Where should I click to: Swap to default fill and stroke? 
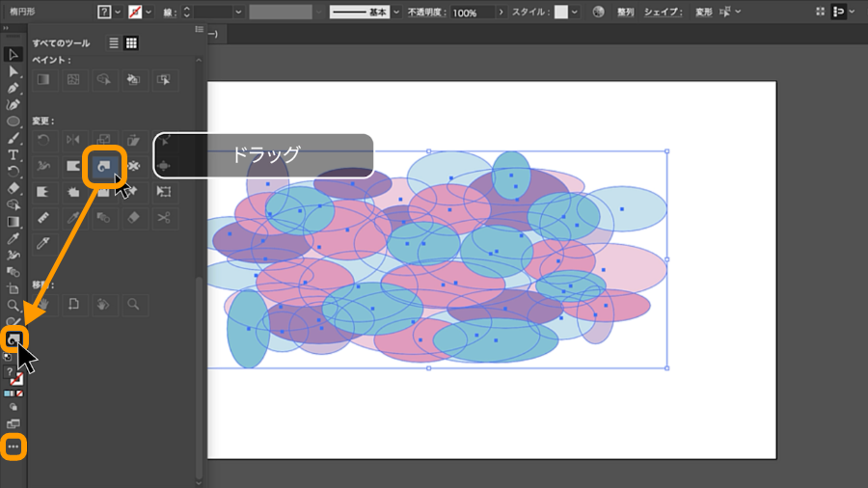[7, 357]
